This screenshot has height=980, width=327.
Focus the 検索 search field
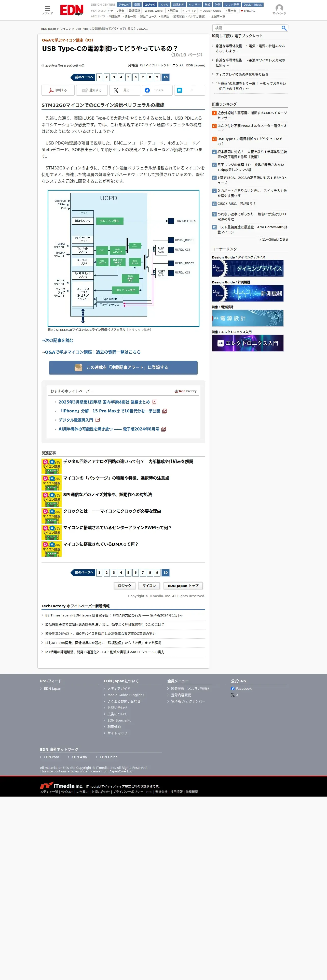[247, 28]
